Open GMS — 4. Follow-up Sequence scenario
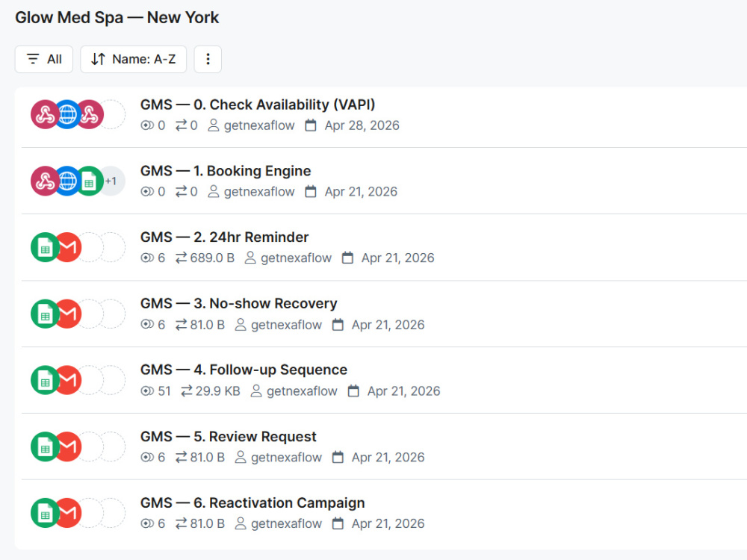Image resolution: width=747 pixels, height=560 pixels. (244, 370)
